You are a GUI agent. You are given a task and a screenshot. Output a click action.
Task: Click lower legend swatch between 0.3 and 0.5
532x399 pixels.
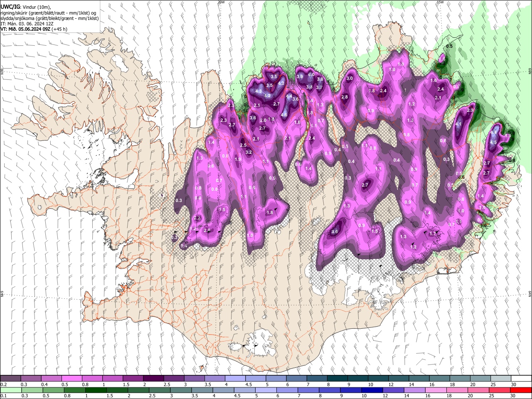(x=32, y=390)
